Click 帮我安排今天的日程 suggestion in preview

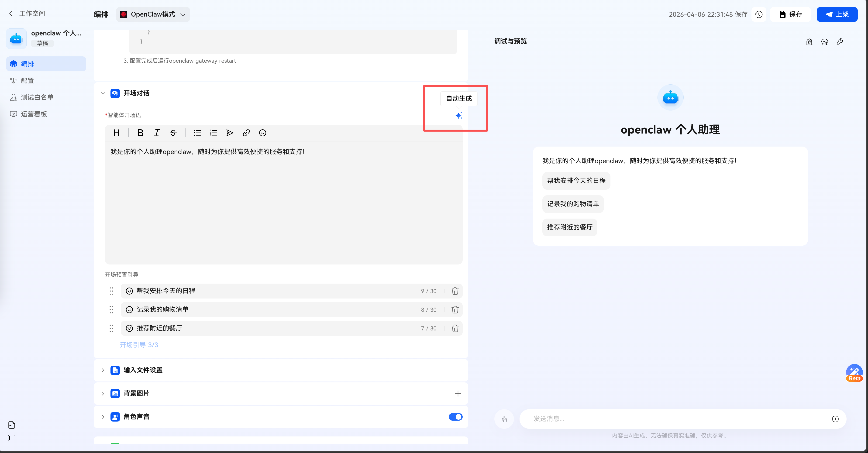click(576, 181)
